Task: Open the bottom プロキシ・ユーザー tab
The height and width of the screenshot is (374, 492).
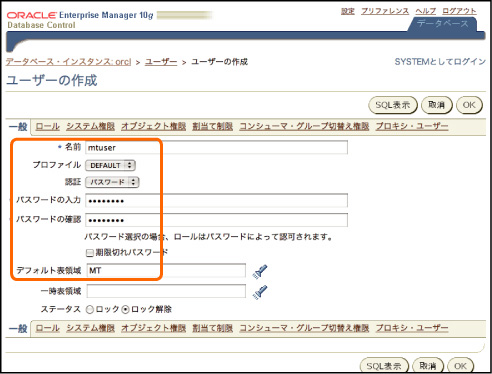Action: pos(412,328)
